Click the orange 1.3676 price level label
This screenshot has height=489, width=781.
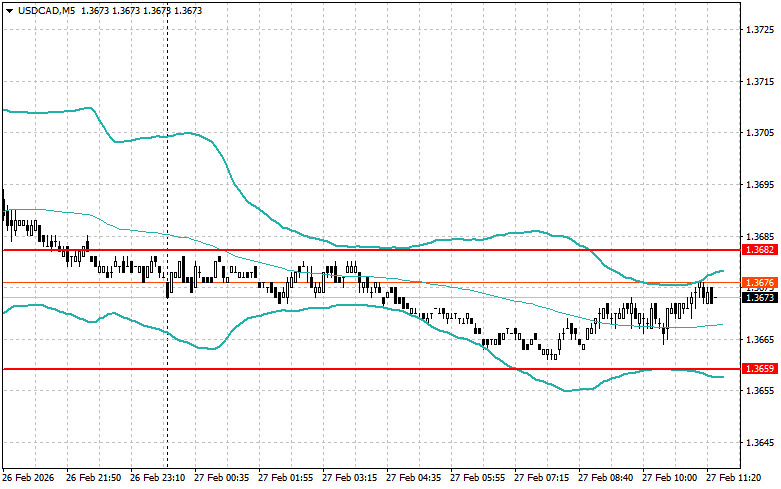[760, 283]
